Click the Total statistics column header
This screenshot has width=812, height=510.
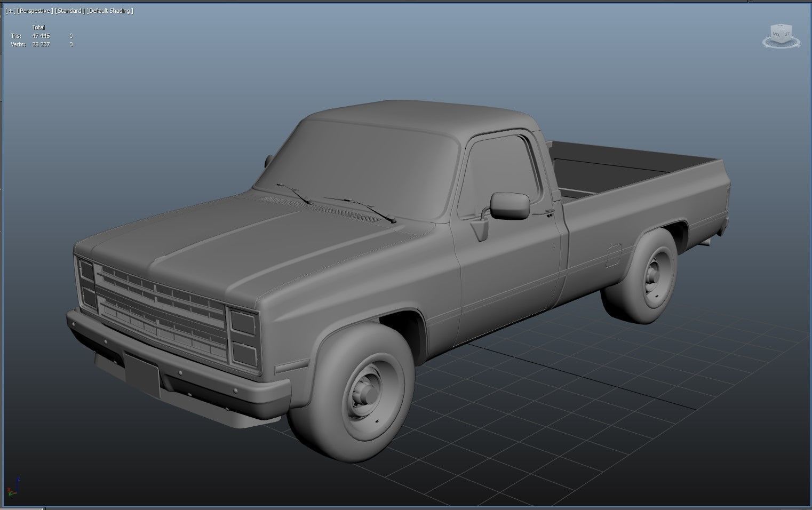(x=38, y=27)
